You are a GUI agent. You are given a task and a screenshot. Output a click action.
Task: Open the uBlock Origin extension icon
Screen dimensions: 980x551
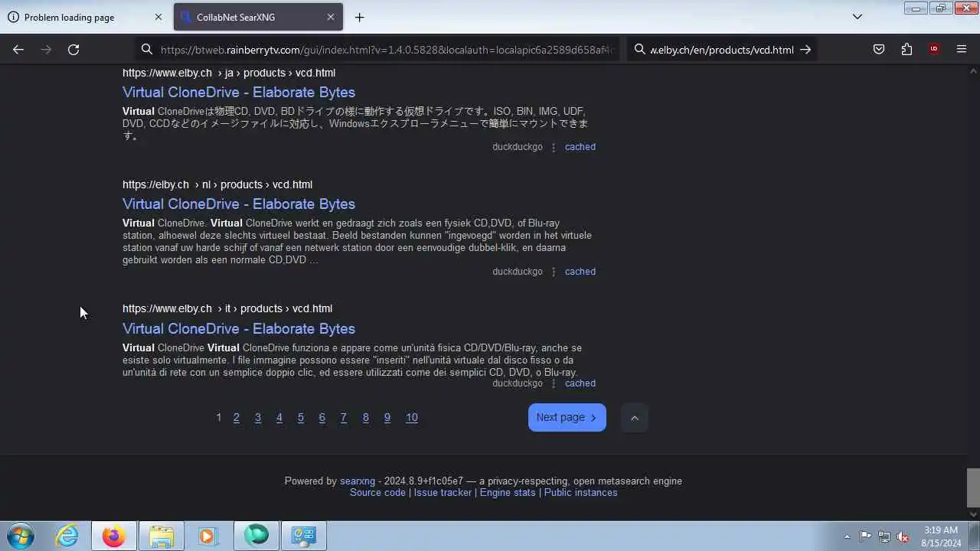[x=934, y=49]
